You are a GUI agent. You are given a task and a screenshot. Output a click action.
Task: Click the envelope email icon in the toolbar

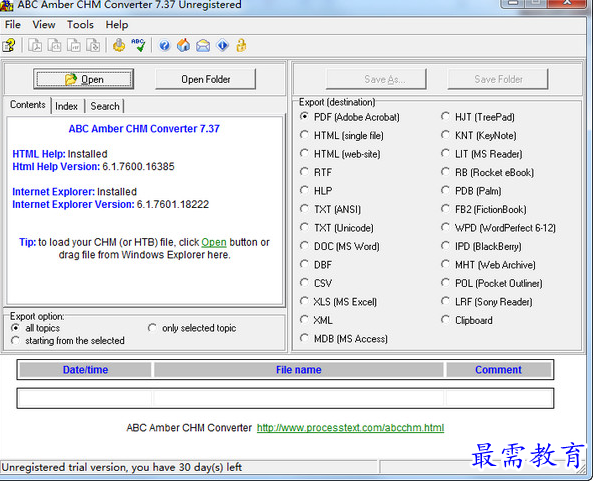click(x=203, y=46)
